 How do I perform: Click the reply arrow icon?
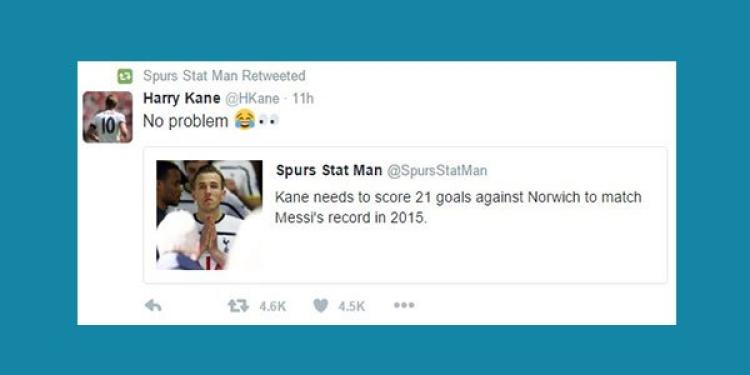pos(153,305)
